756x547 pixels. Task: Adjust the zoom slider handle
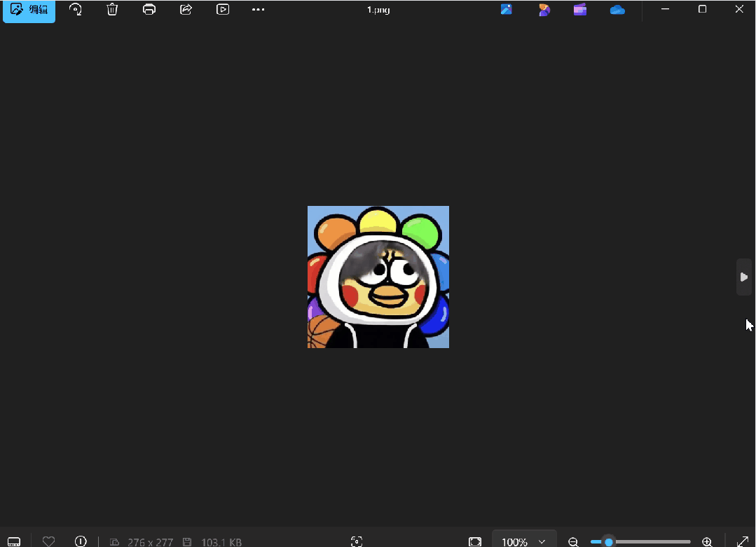click(609, 542)
